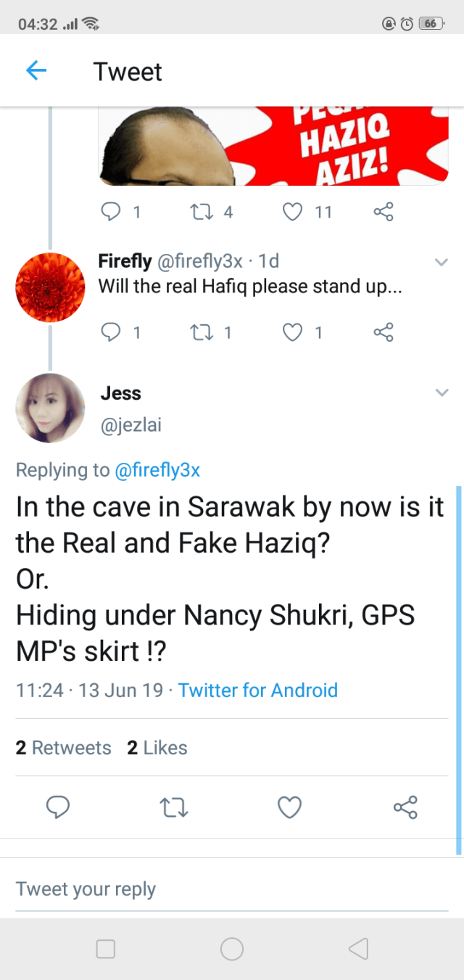
Task: Like Jess's main tweet
Action: point(290,807)
